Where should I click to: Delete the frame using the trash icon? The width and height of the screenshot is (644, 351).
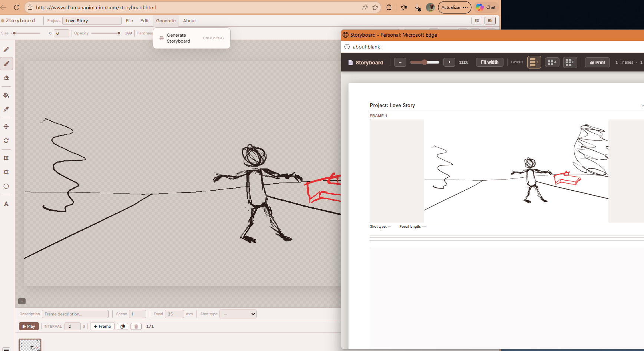point(136,326)
